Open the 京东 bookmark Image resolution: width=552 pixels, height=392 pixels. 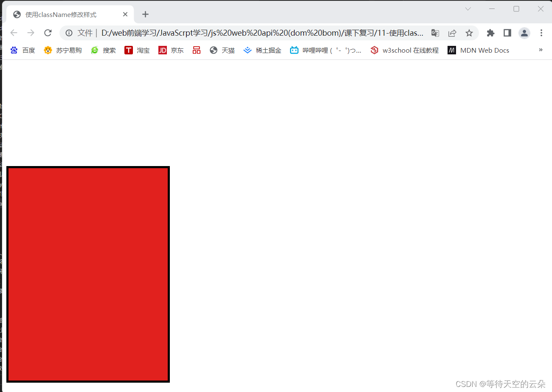tap(171, 50)
